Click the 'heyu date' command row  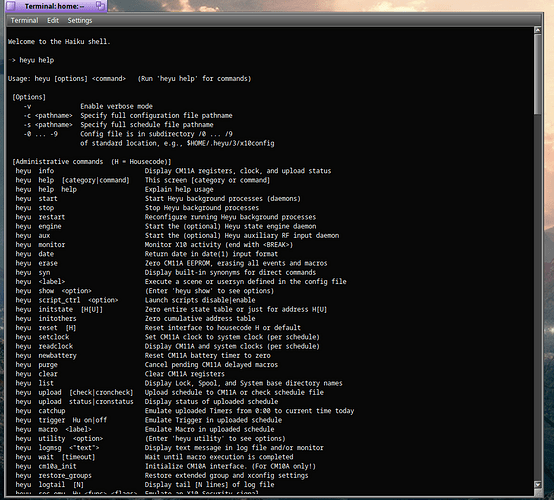pyautogui.click(x=147, y=254)
